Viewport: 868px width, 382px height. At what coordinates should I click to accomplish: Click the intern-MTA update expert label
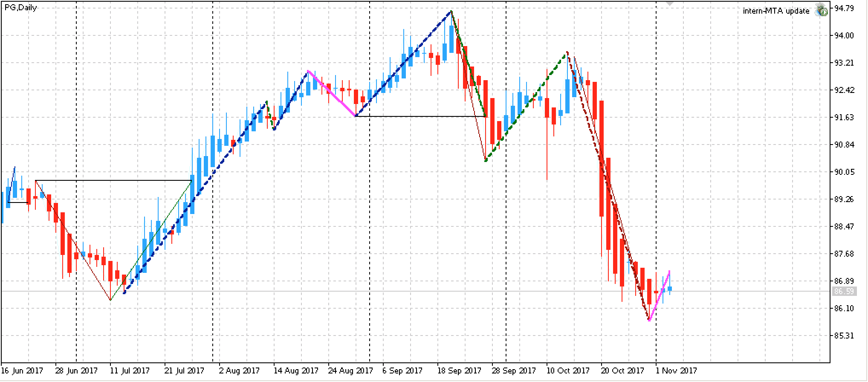776,11
